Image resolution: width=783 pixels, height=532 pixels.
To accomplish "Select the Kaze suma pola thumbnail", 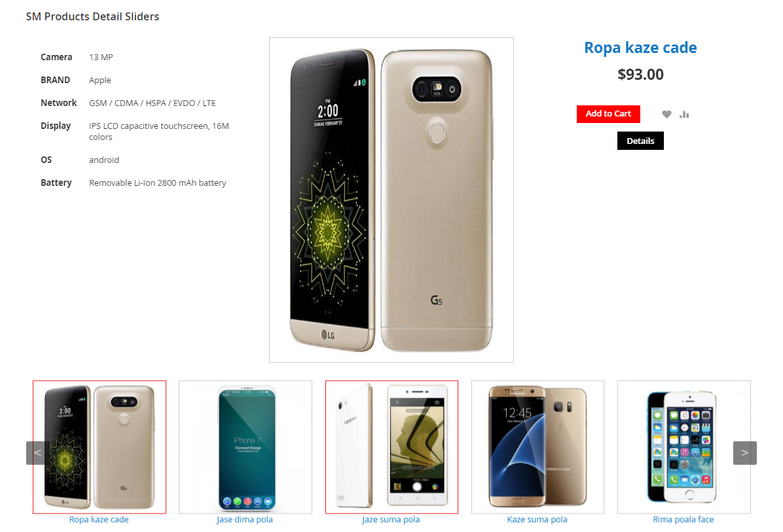I will point(537,447).
